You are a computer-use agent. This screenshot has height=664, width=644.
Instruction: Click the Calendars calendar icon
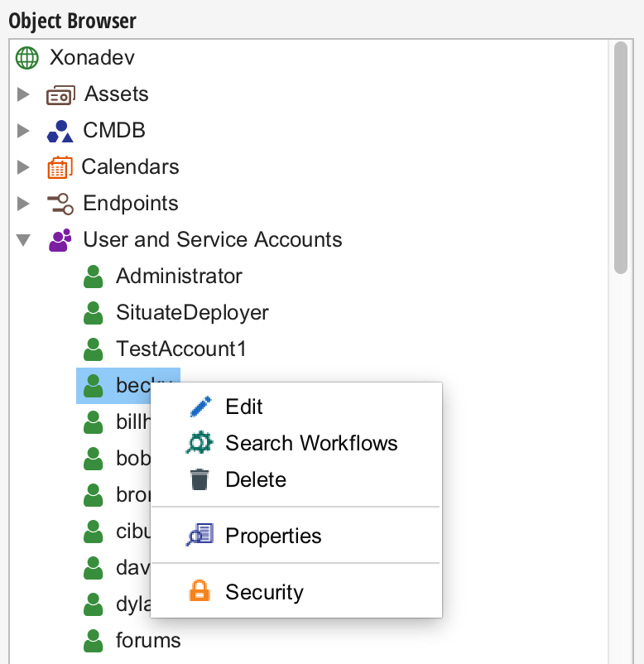pyautogui.click(x=58, y=166)
